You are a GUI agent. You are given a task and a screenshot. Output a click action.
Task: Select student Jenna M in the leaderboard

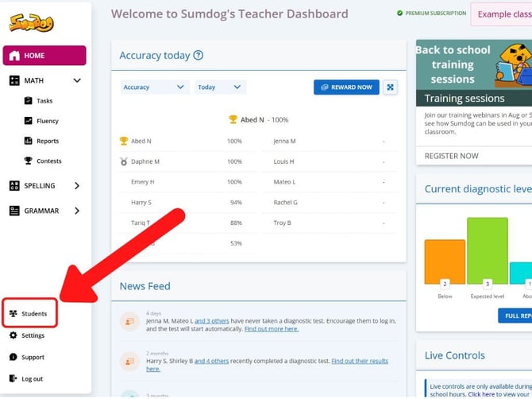click(x=285, y=141)
